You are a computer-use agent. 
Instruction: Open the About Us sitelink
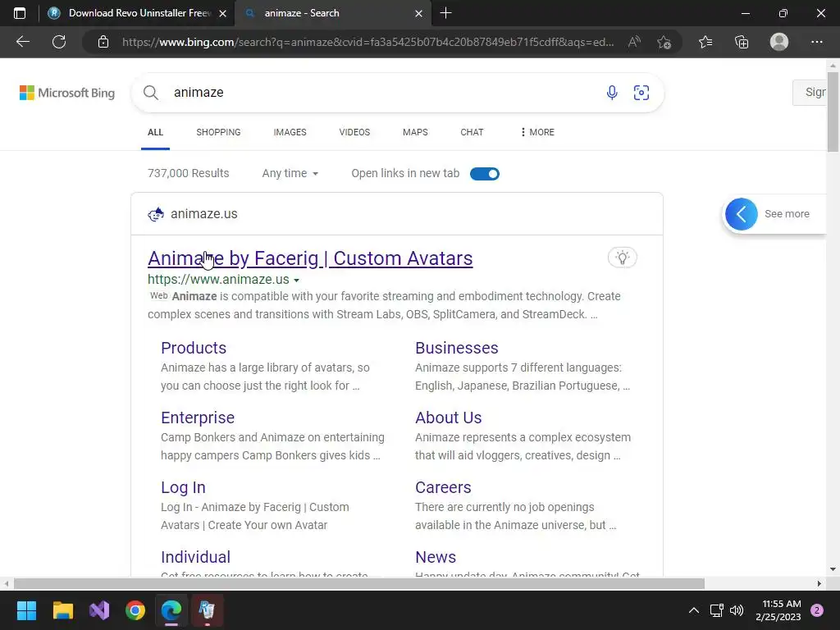coord(449,418)
